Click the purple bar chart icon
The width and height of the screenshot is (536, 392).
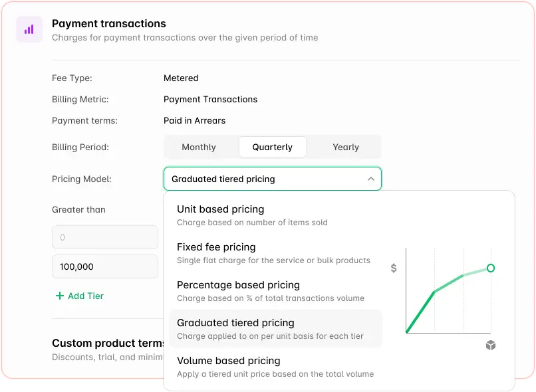(29, 29)
